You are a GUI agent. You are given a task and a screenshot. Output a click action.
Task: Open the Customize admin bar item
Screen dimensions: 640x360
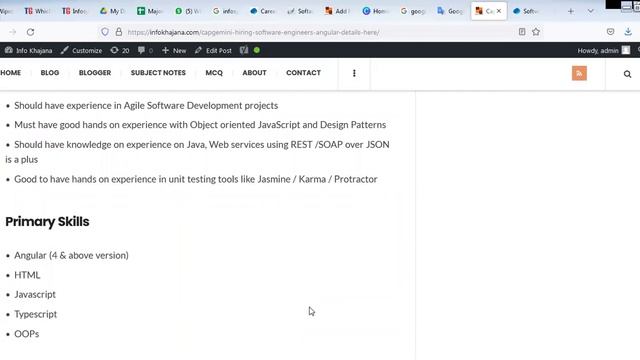tap(81, 50)
